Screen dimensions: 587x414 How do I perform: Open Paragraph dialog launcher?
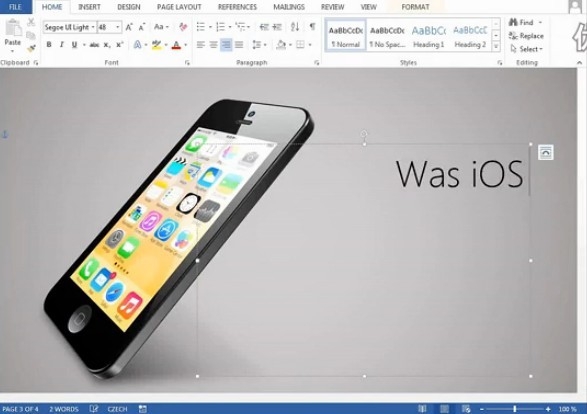317,63
